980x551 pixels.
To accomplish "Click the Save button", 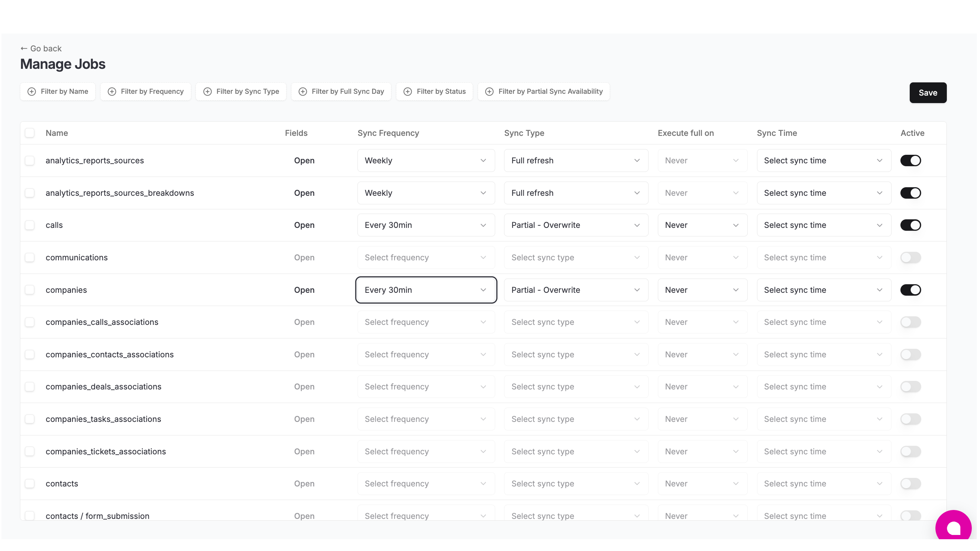I will (x=928, y=93).
